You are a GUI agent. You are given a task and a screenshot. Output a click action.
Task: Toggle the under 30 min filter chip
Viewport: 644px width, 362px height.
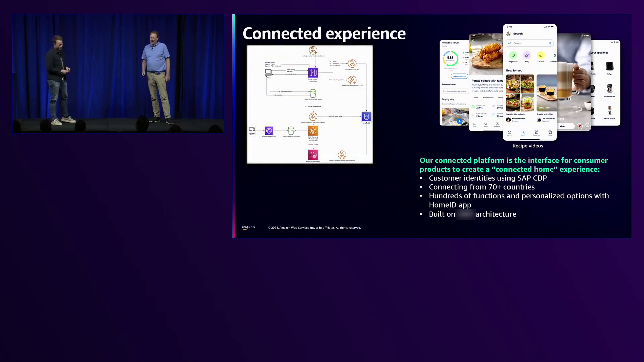point(541,56)
